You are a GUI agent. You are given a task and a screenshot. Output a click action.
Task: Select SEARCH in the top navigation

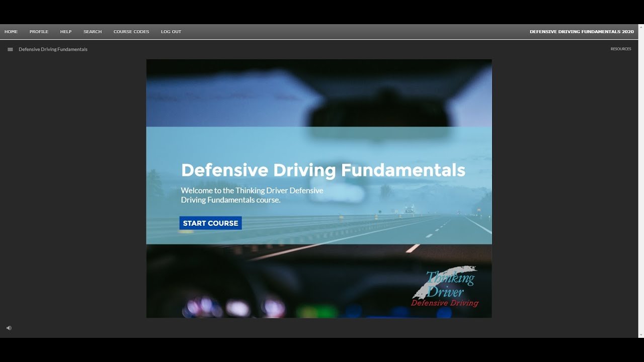[x=93, y=32]
